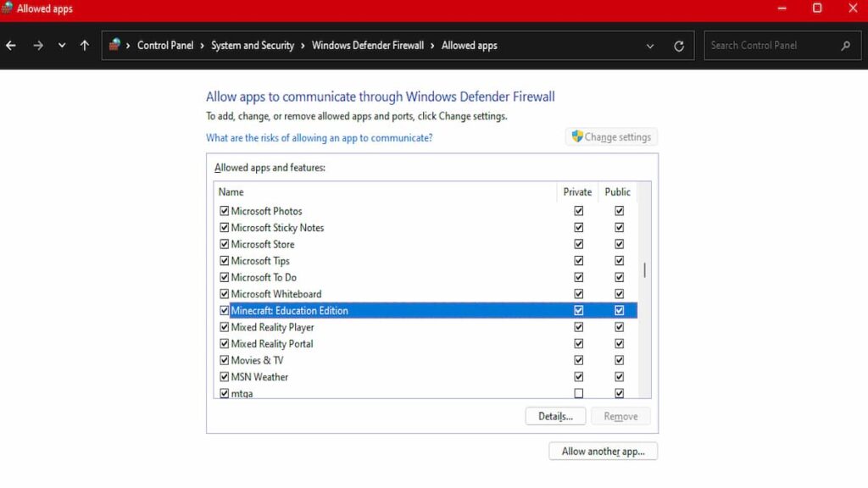Screen dimensions: 868x488
Task: Select the Microsoft Sticky Notes row
Action: tap(426, 227)
